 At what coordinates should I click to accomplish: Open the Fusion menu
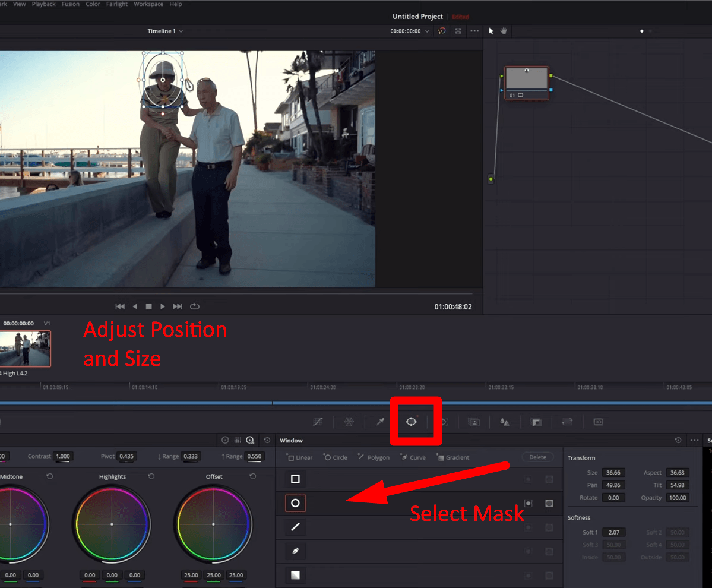(71, 4)
